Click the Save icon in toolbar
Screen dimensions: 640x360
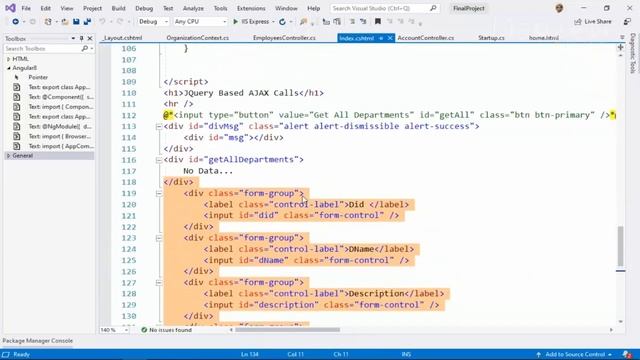[76, 22]
